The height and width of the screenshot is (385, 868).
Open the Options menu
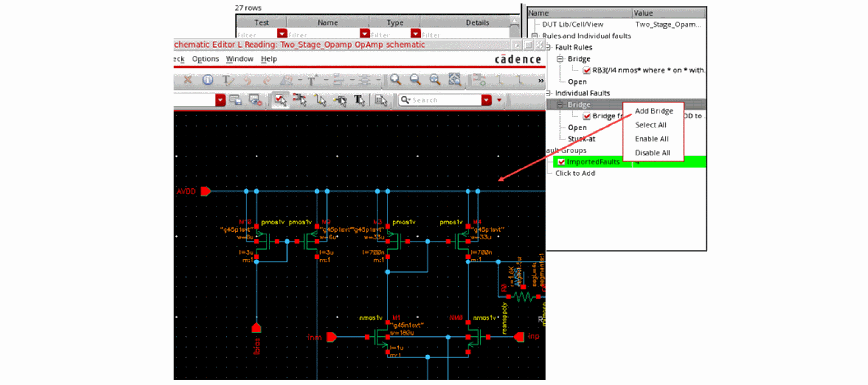[205, 59]
